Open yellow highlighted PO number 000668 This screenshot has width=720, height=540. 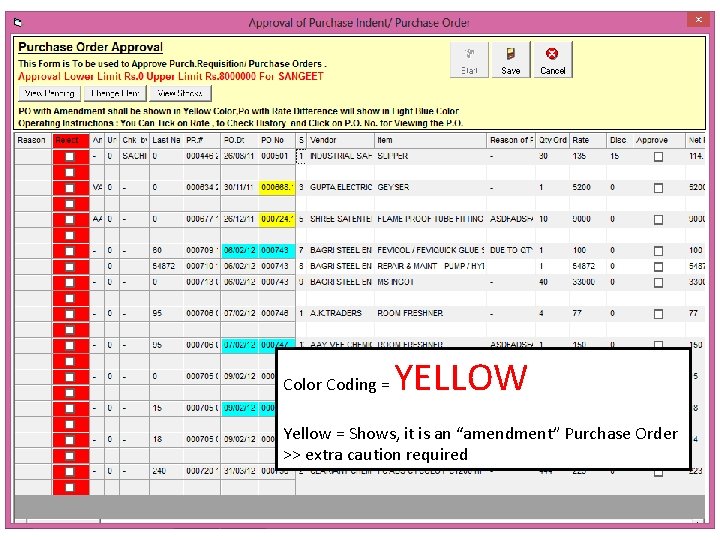(277, 187)
